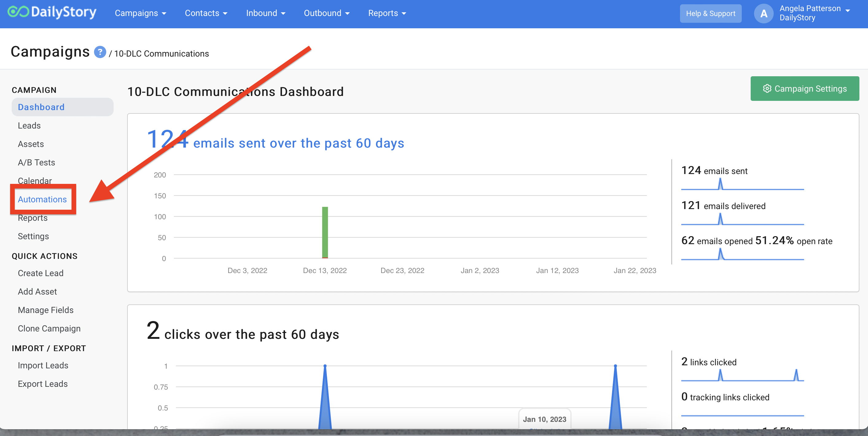The height and width of the screenshot is (436, 868).
Task: Open Automations in the sidebar
Action: pyautogui.click(x=42, y=199)
